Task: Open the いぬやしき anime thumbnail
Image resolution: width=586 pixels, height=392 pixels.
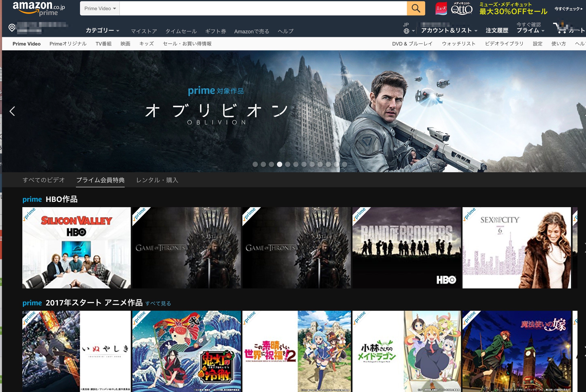Action: point(77,351)
